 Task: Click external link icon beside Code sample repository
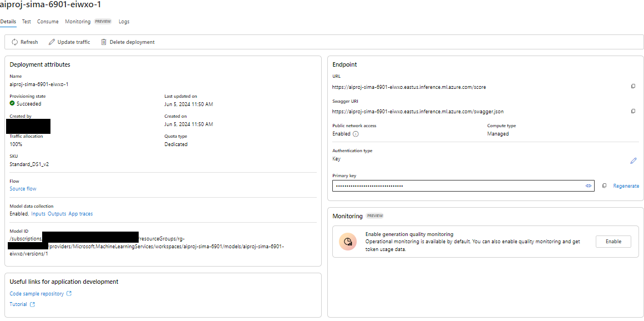point(69,293)
